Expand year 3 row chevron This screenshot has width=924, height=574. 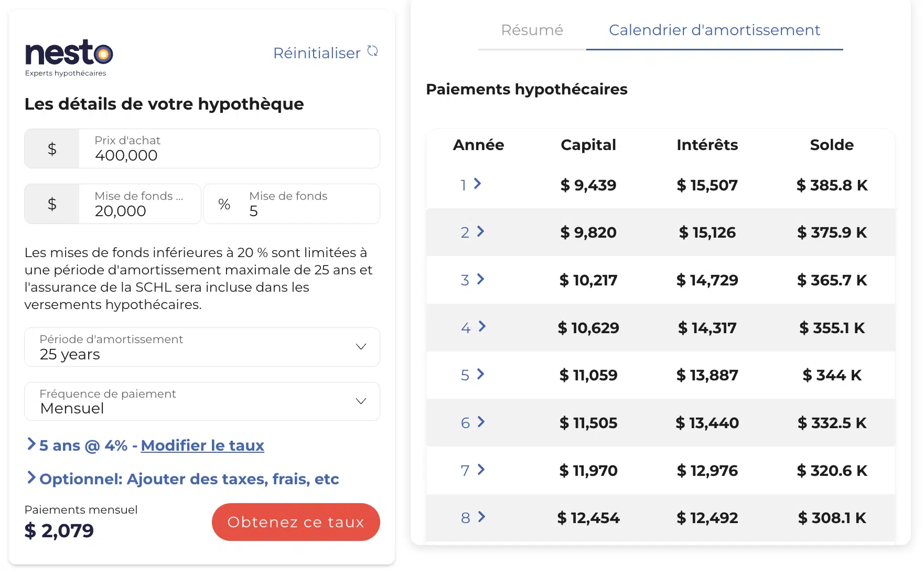click(480, 279)
